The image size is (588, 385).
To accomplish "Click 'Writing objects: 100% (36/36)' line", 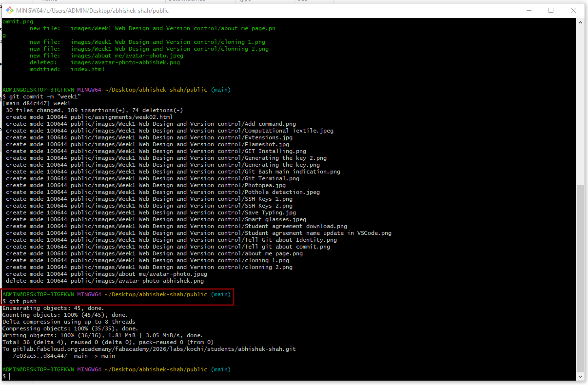I will point(103,335).
